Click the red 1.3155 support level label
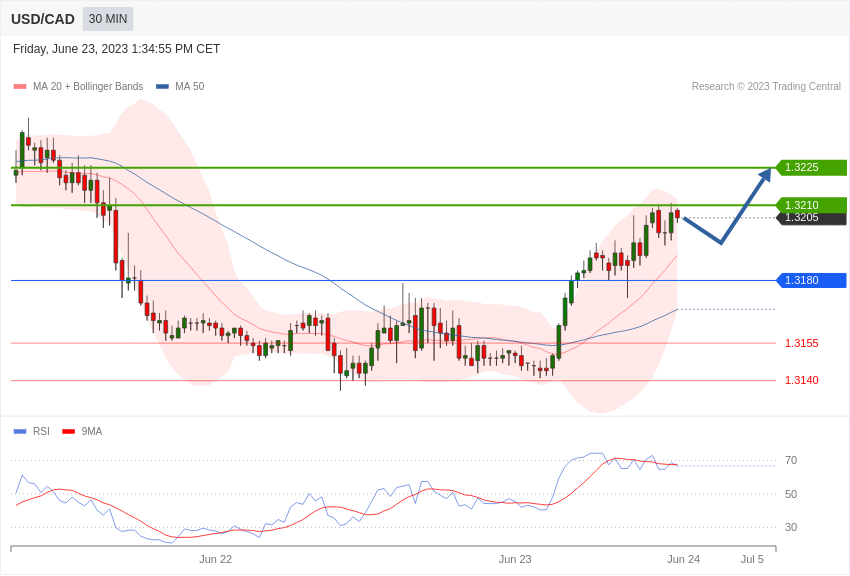The width and height of the screenshot is (850, 576). (801, 343)
